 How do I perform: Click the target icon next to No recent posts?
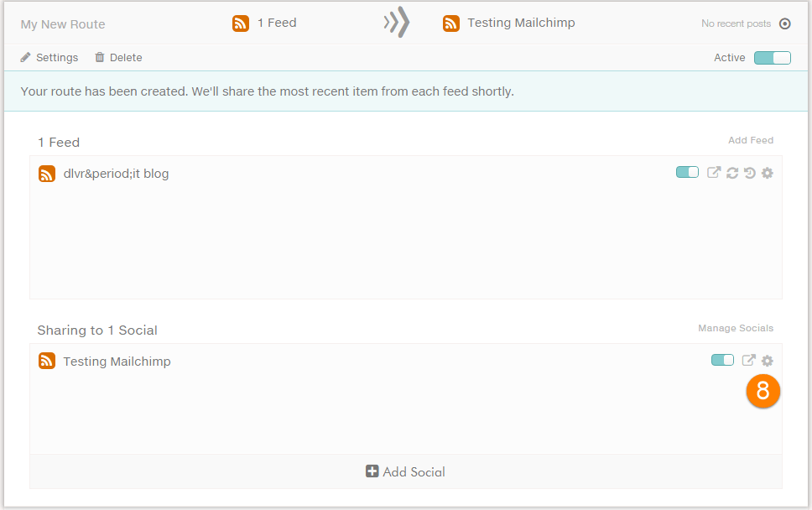[x=785, y=23]
